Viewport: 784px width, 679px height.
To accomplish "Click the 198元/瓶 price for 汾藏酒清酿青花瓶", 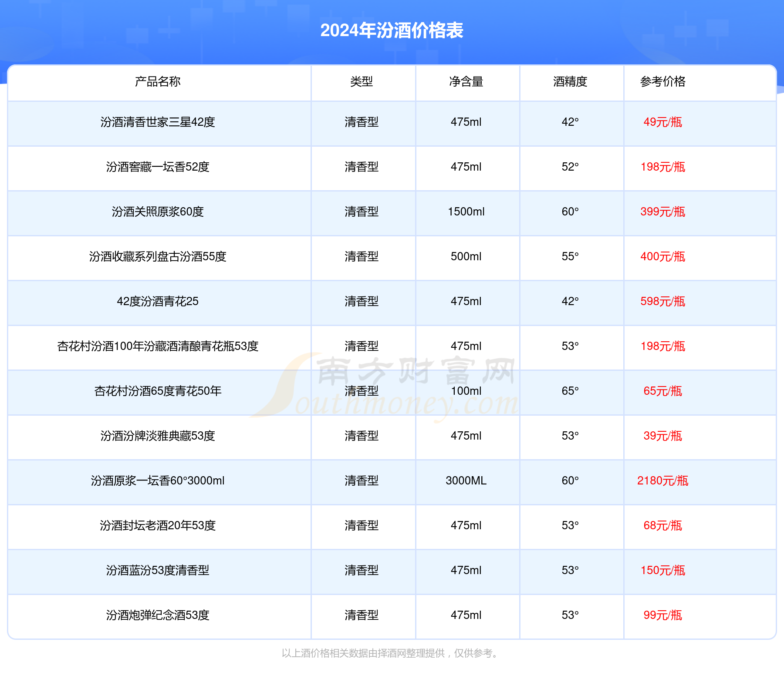I will click(x=663, y=346).
